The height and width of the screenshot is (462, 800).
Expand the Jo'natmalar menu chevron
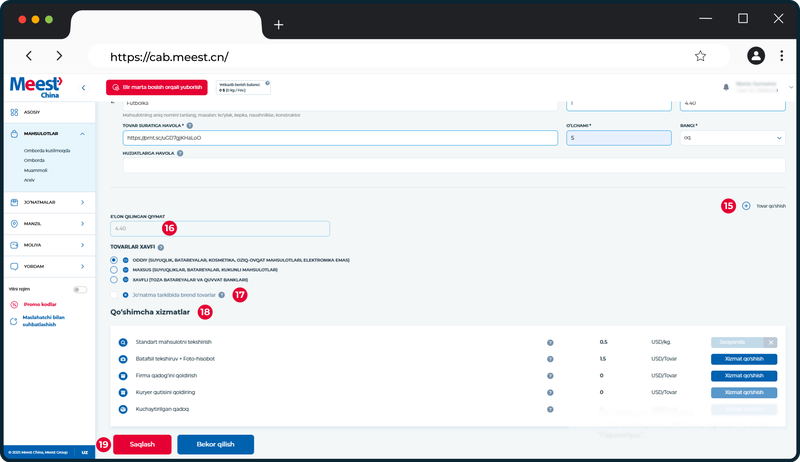(83, 202)
